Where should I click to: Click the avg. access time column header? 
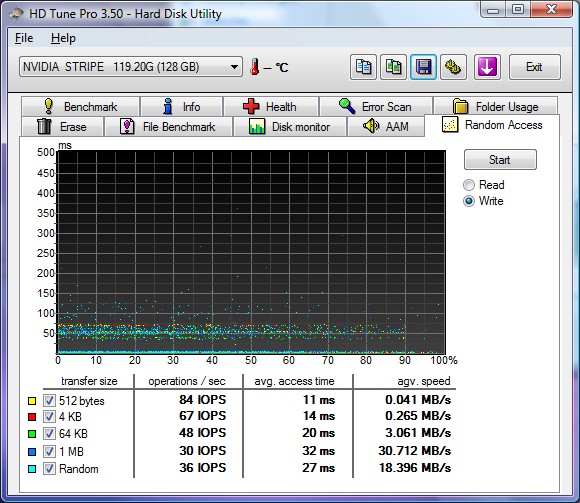[294, 381]
